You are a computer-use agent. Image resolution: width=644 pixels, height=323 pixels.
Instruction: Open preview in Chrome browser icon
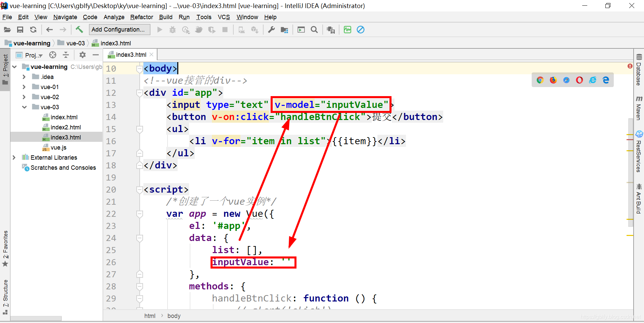tap(540, 80)
